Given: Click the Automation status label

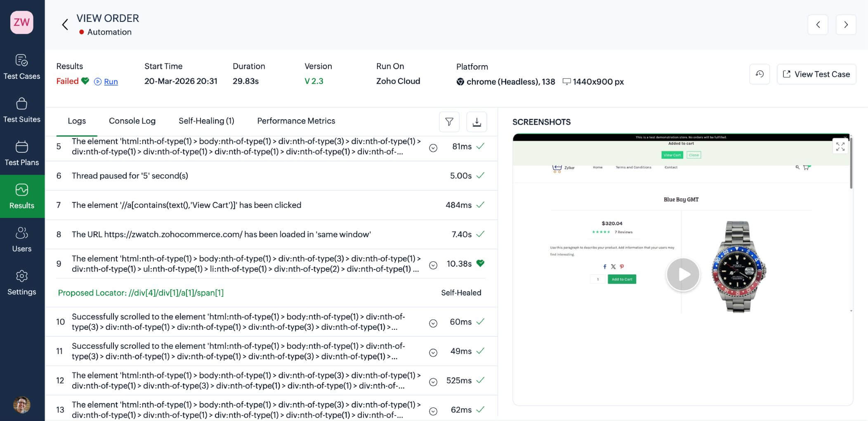Looking at the screenshot, I should 109,32.
